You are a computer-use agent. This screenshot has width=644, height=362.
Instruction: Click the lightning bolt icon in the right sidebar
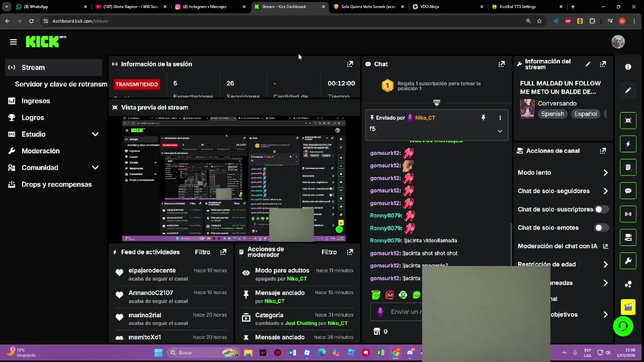pyautogui.click(x=628, y=144)
